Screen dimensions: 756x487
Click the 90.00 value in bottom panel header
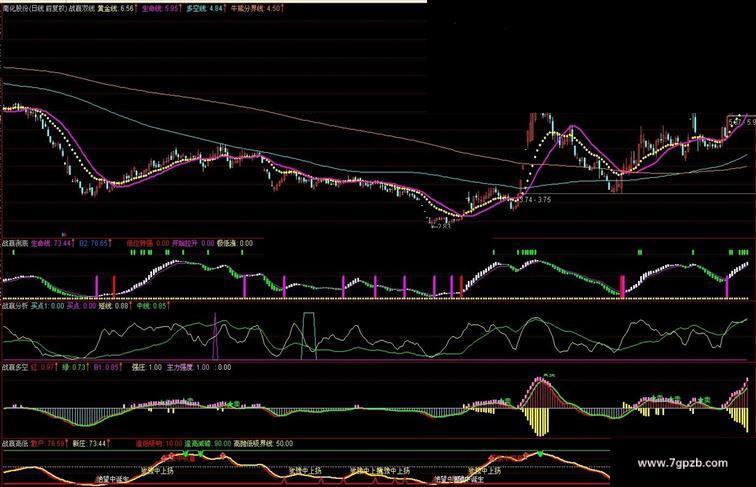222,444
